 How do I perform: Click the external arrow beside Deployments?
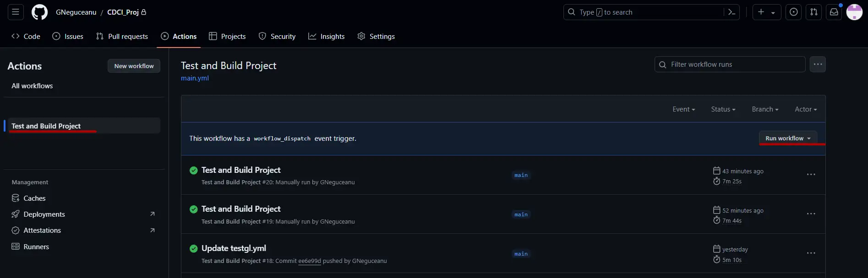153,214
